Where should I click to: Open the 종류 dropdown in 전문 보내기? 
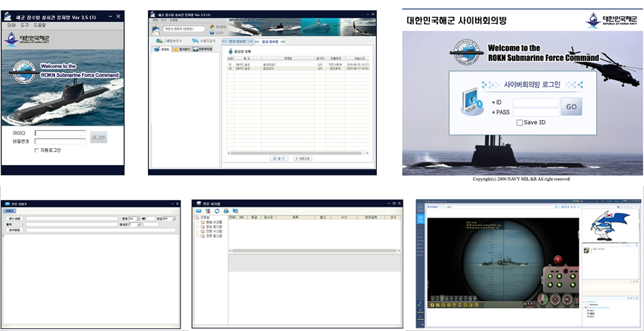(134, 219)
